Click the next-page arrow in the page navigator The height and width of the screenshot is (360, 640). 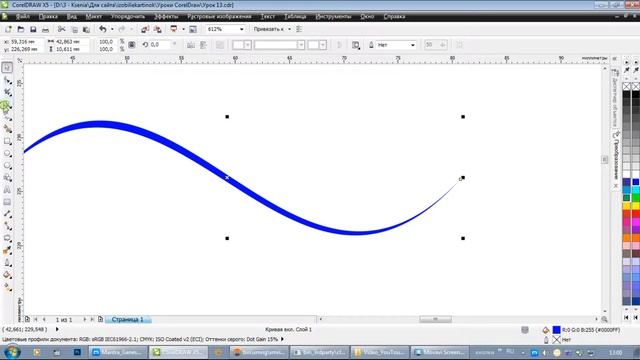(x=84, y=320)
